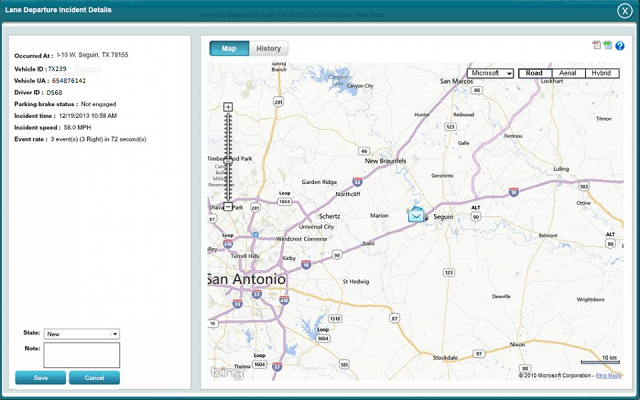
Task: Click the incident envelope marker near Seguin
Action: [x=416, y=215]
